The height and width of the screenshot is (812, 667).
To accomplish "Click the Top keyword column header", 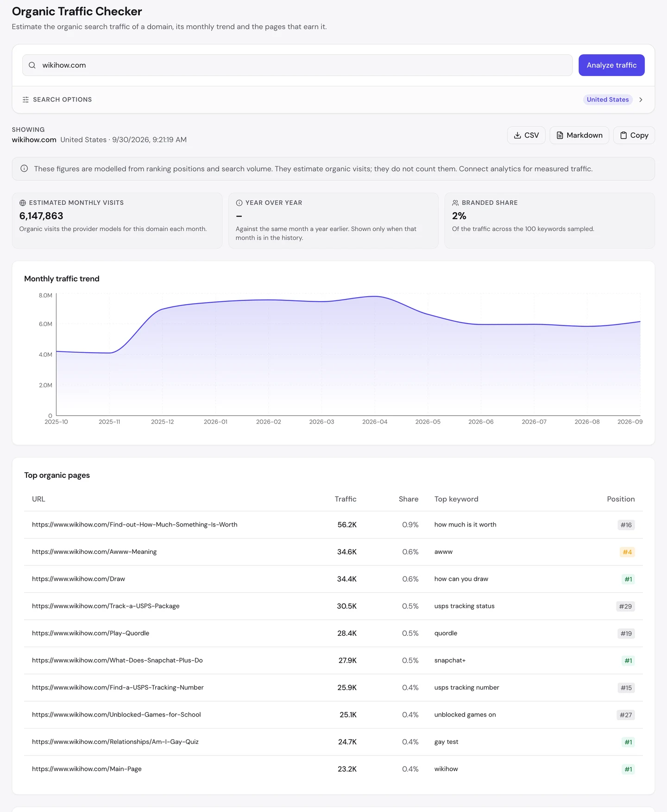I will pyautogui.click(x=456, y=499).
